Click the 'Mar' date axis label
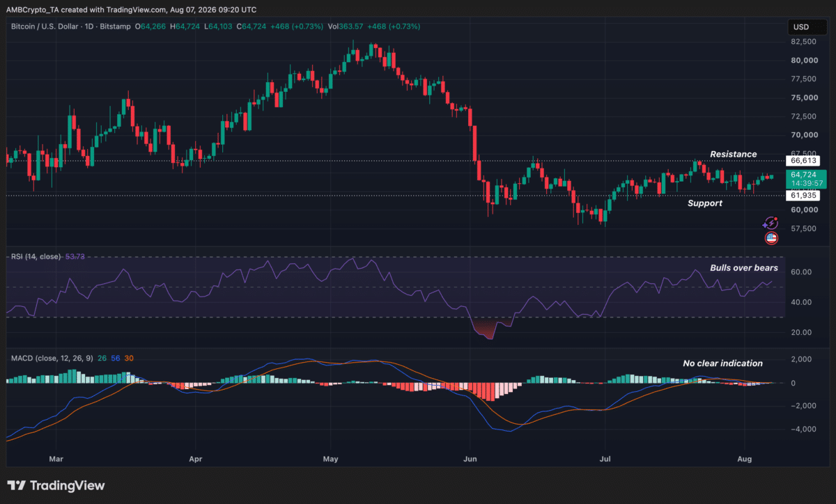This screenshot has width=836, height=504. (x=57, y=459)
